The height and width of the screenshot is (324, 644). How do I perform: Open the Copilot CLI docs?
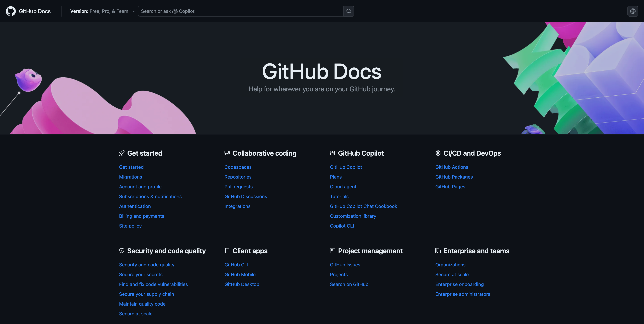[x=342, y=226]
